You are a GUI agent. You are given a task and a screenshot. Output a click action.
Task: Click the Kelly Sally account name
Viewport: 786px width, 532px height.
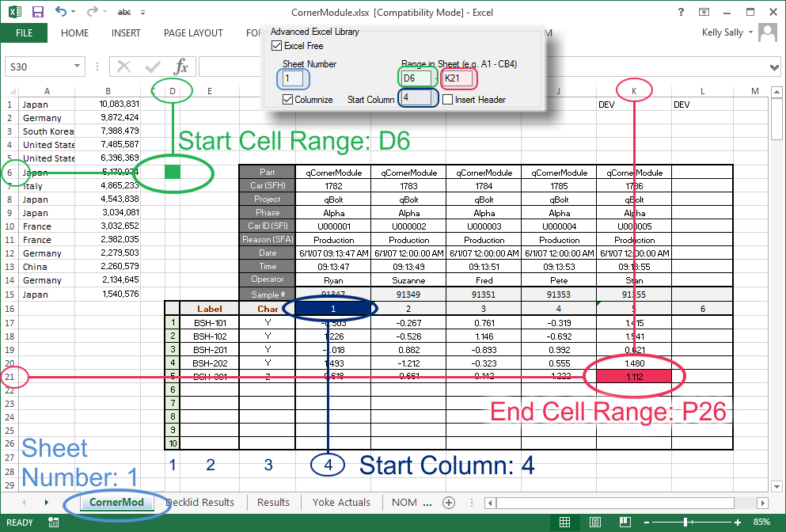click(723, 33)
